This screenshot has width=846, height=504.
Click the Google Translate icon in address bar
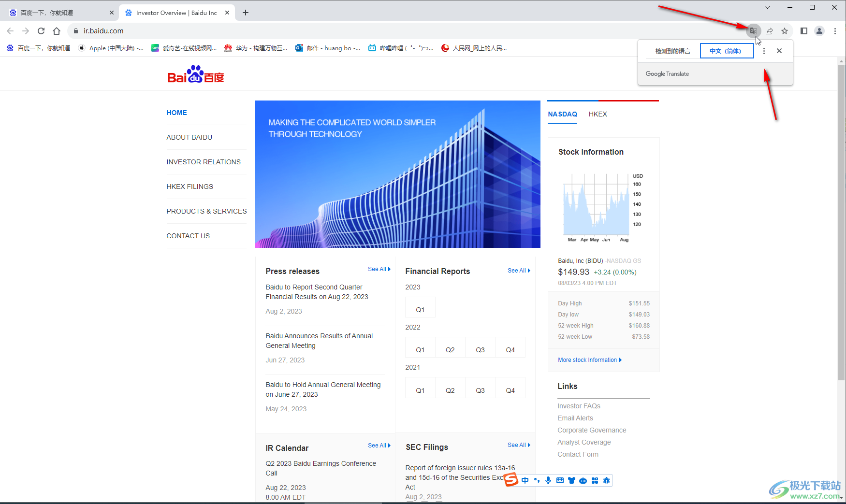click(x=753, y=31)
